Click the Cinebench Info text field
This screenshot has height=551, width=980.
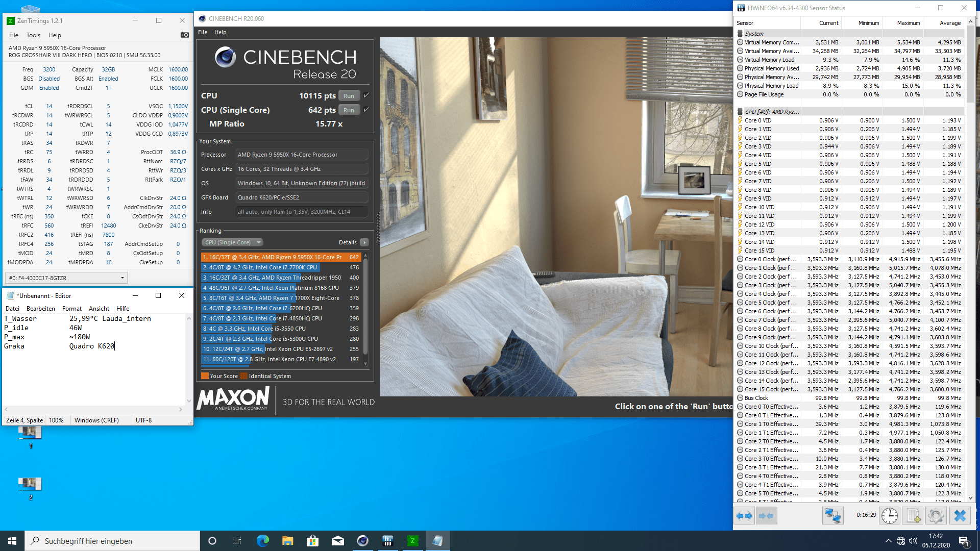click(x=302, y=212)
